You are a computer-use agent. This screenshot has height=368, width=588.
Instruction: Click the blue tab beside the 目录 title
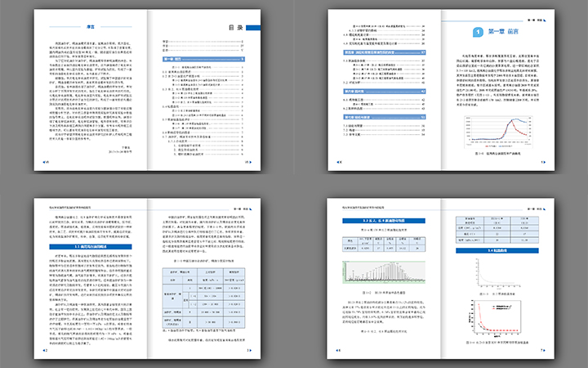click(252, 28)
